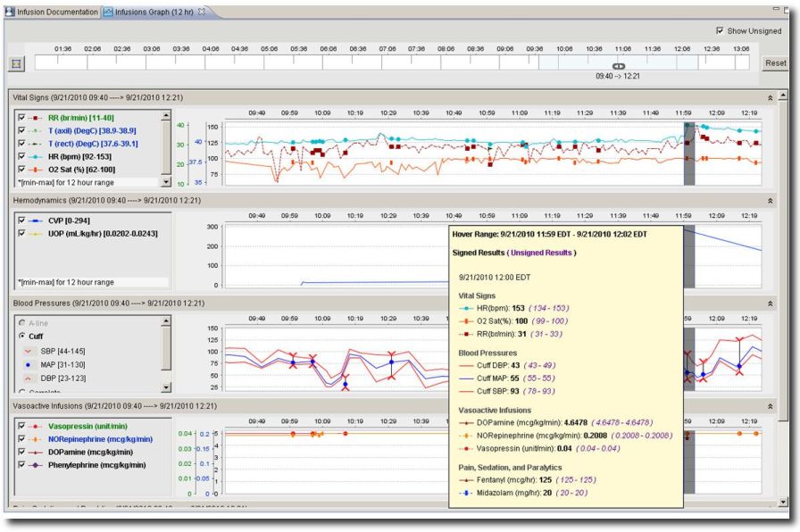
Task: Click the Midazolam (mg/hr) row in tooltip
Action: click(x=523, y=493)
